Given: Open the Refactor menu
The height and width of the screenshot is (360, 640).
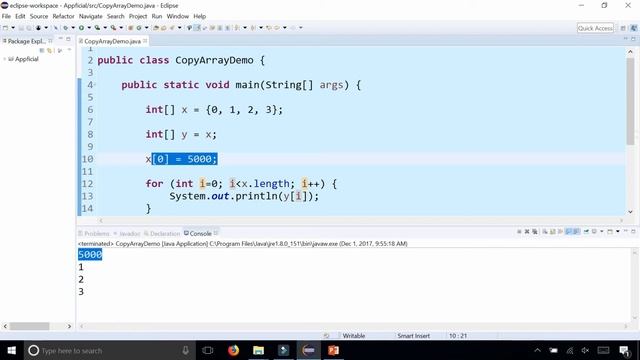Looking at the screenshot, I should (63, 16).
